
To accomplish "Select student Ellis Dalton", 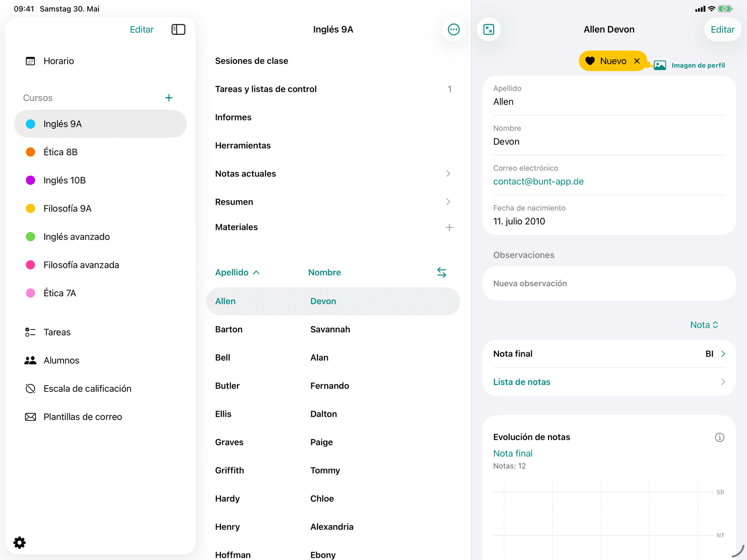I will [x=333, y=414].
